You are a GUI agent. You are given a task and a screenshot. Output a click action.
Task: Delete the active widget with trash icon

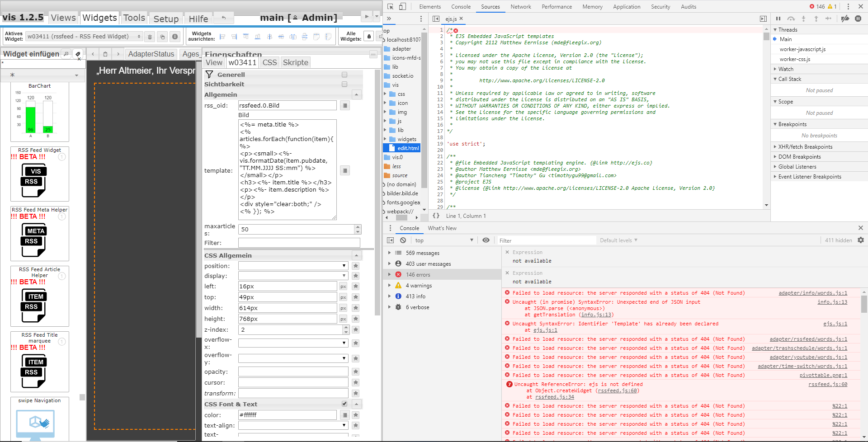[x=150, y=37]
